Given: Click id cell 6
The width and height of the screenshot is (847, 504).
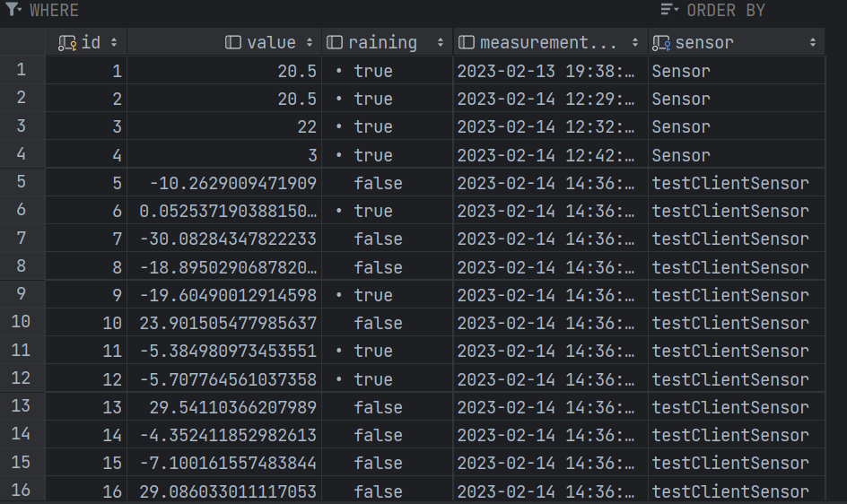Looking at the screenshot, I should pos(86,211).
